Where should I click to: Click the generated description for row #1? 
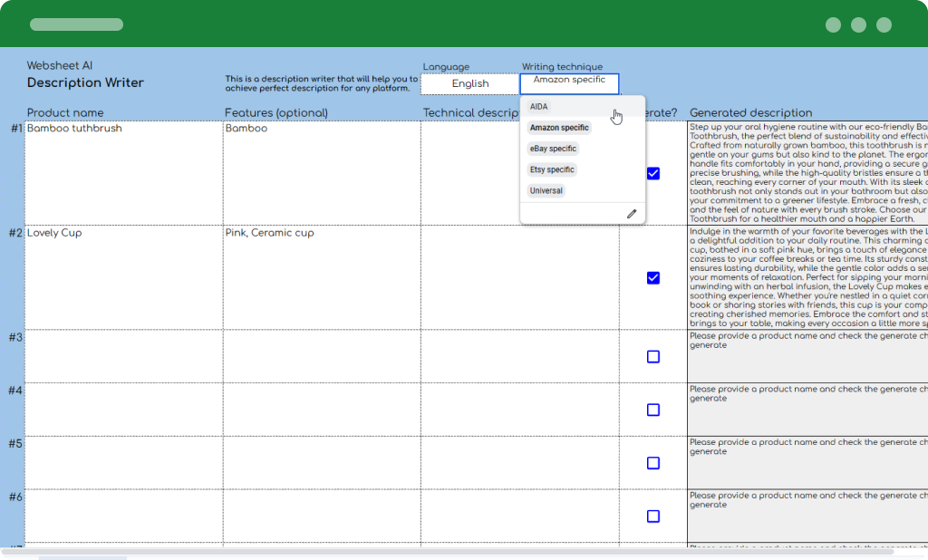pyautogui.click(x=807, y=172)
